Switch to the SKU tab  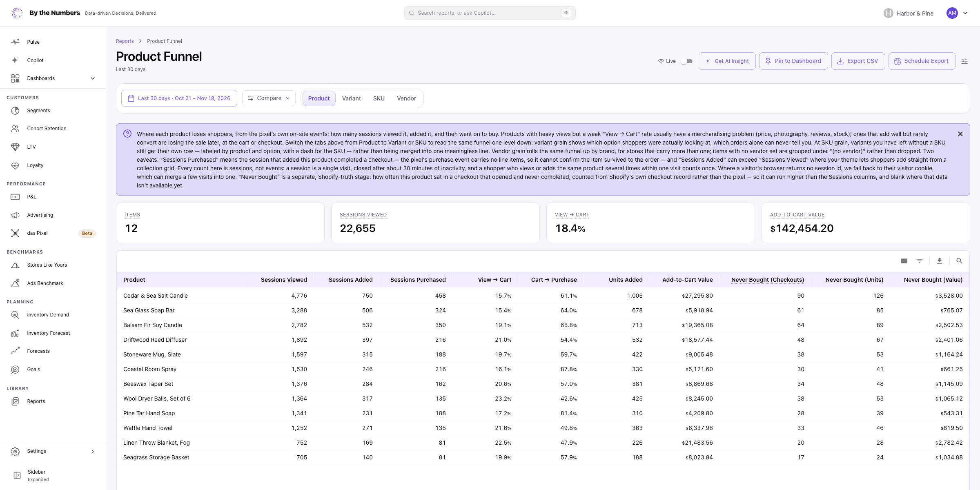[379, 98]
